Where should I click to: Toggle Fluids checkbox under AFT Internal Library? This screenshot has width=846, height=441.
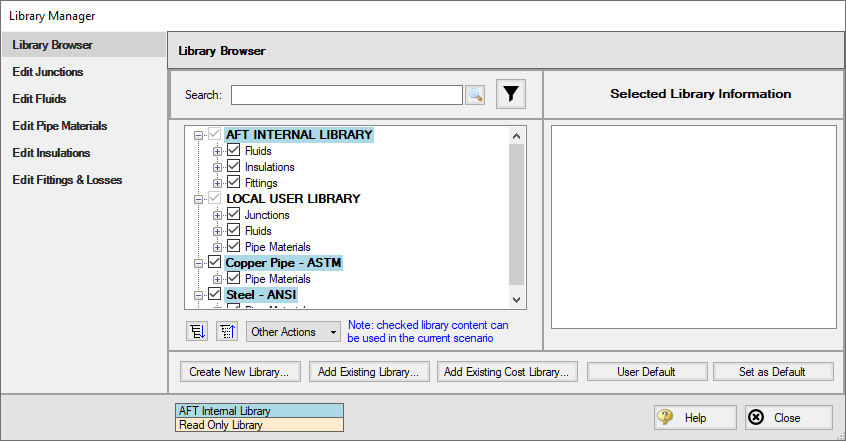234,150
